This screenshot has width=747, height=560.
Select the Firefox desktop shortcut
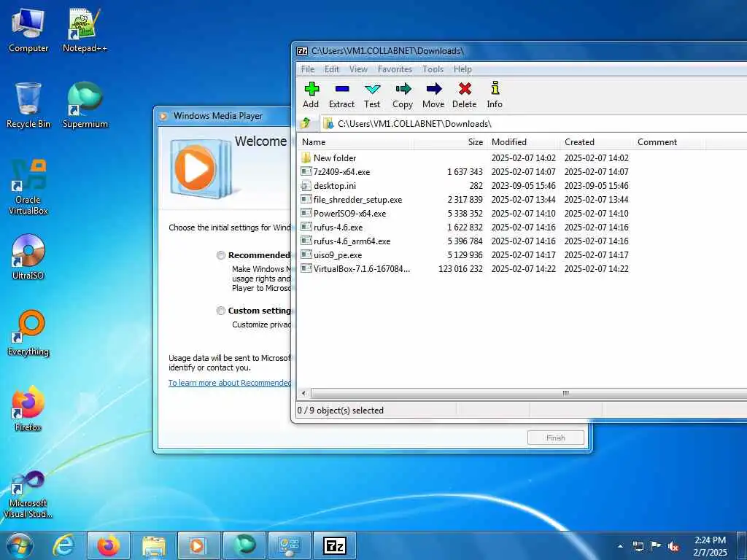coord(28,408)
